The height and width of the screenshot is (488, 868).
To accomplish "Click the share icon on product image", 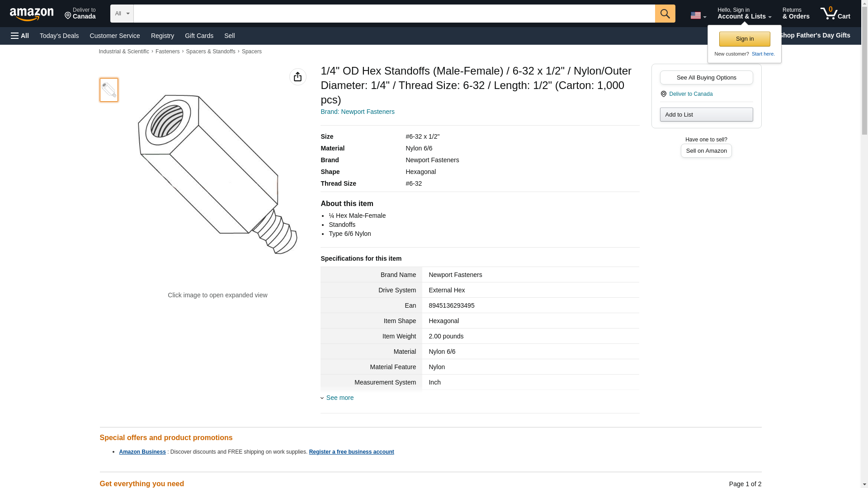I will 297,77.
